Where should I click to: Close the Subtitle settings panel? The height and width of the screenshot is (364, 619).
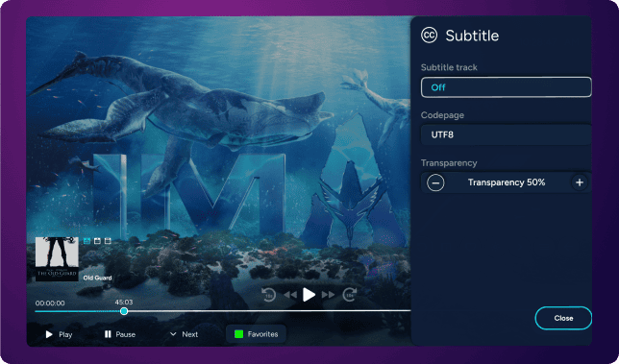(563, 318)
